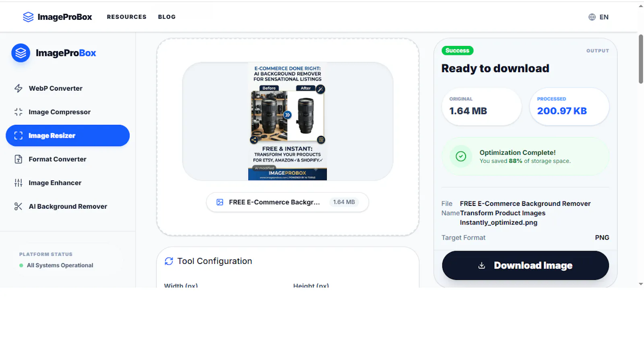The height and width of the screenshot is (340, 644).
Task: Click the Image Resizer frame icon
Action: (x=19, y=136)
